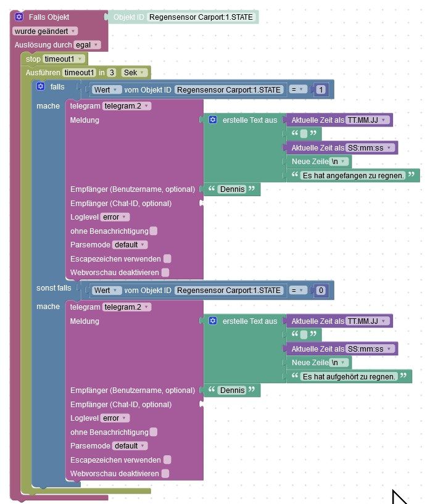Toggle Escapezeichen verwenden checkbox in first telegram block
This screenshot has height=504, width=425.
pyautogui.click(x=167, y=258)
